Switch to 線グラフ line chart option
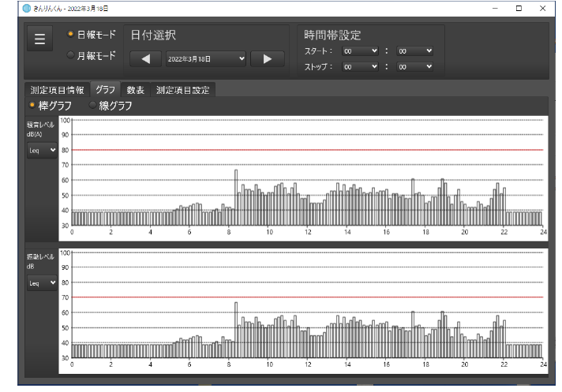 tap(93, 105)
